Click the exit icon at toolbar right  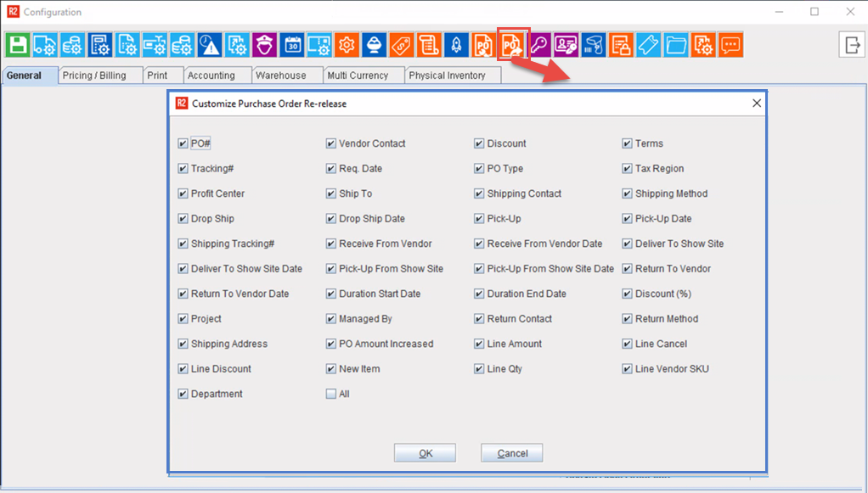pyautogui.click(x=851, y=45)
